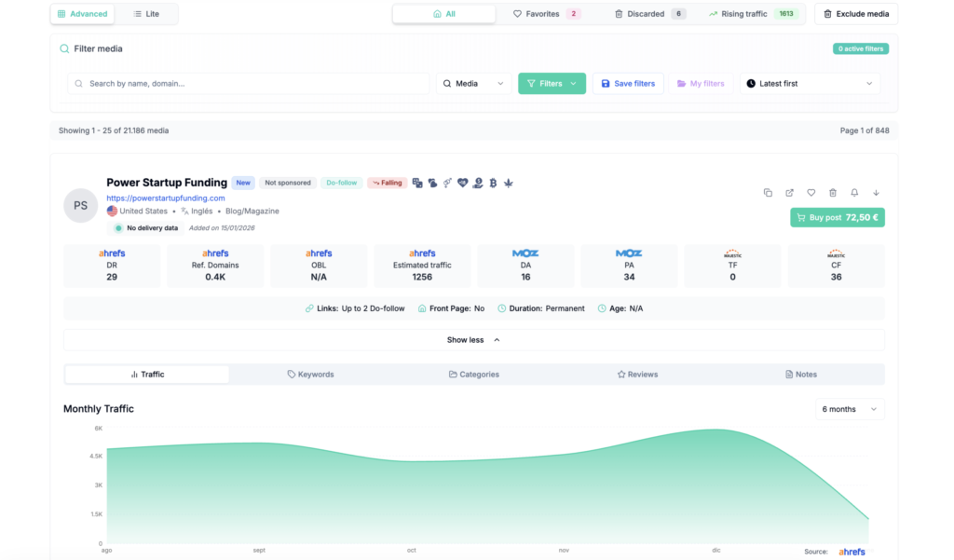Switch to the Keywords tab
The image size is (954, 560).
pyautogui.click(x=310, y=375)
